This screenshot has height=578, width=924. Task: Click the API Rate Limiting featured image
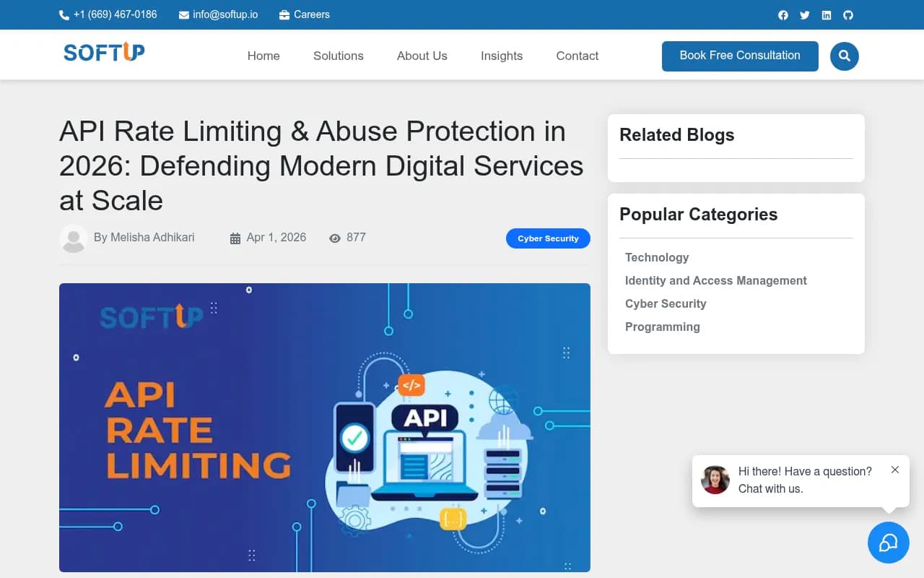click(324, 427)
